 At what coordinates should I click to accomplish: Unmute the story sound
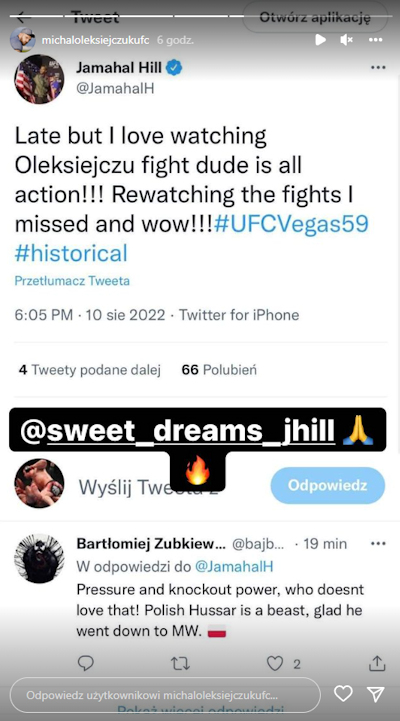coord(347,40)
